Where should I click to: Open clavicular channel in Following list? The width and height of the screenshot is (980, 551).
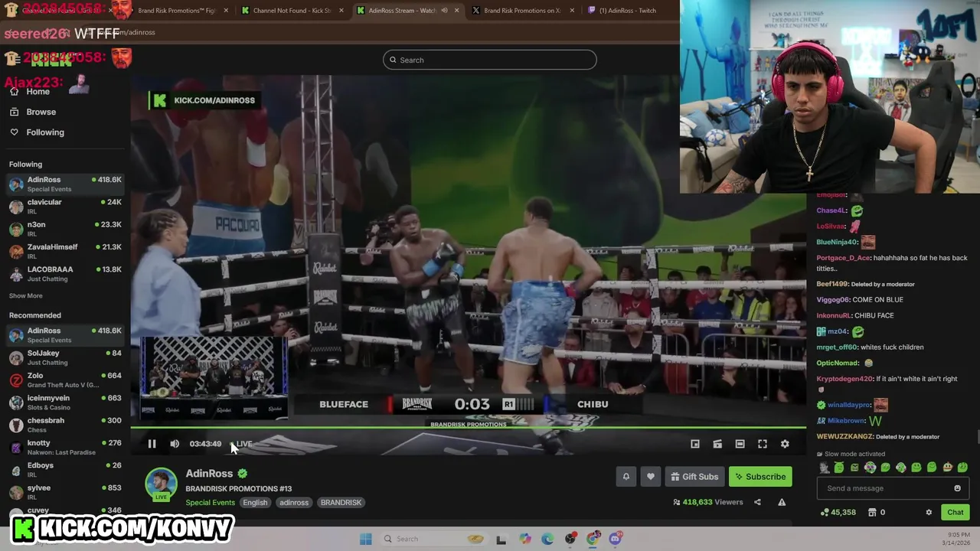pos(65,207)
